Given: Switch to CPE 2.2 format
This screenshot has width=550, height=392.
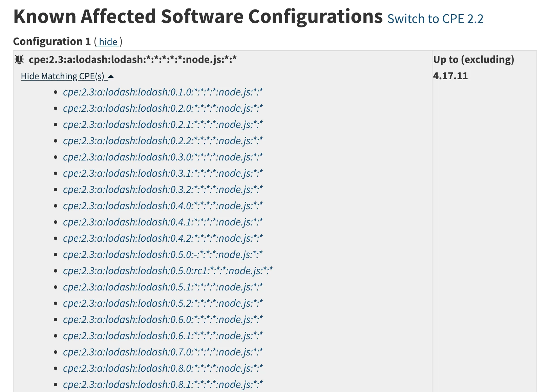Looking at the screenshot, I should [435, 19].
